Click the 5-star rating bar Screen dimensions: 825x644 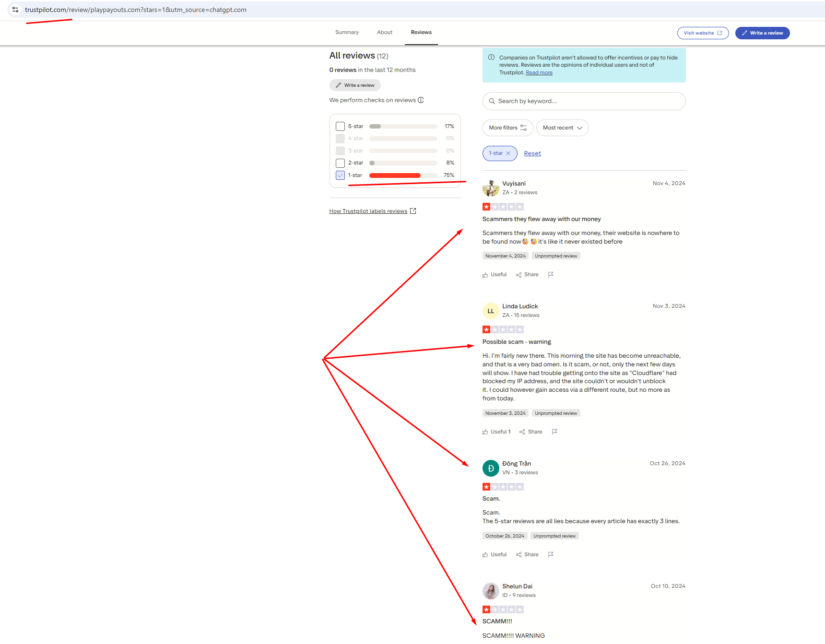(x=403, y=127)
